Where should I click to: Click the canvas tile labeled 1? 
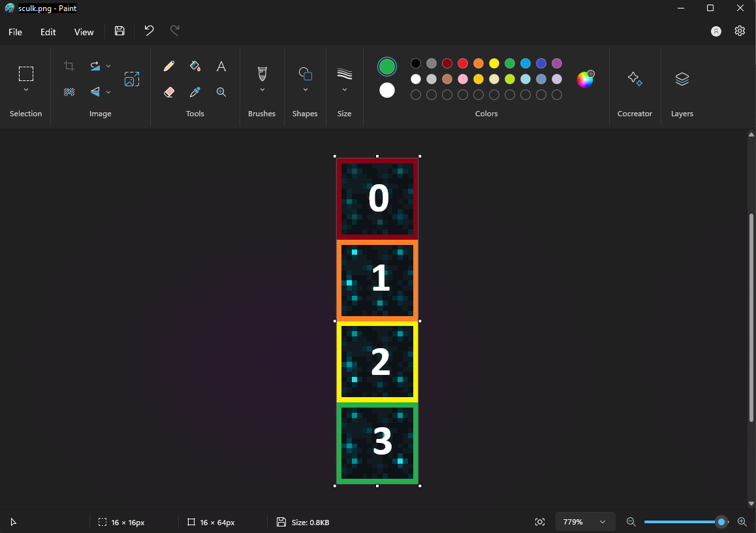pyautogui.click(x=377, y=280)
